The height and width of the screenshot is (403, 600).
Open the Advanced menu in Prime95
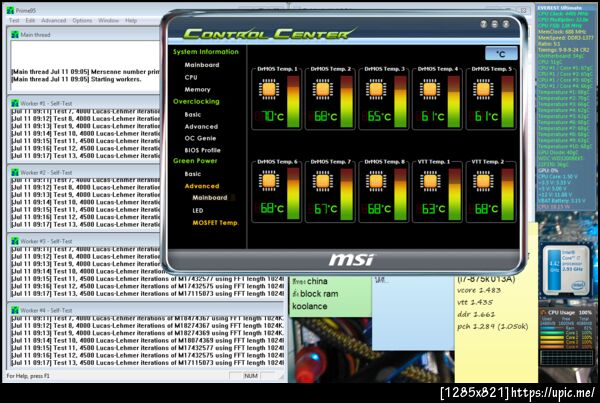(x=54, y=20)
